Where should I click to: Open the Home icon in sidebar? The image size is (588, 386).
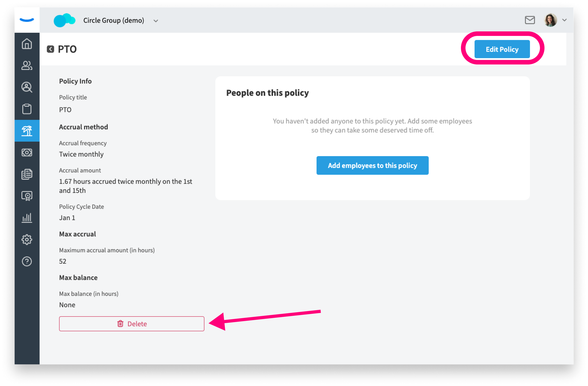coord(27,44)
